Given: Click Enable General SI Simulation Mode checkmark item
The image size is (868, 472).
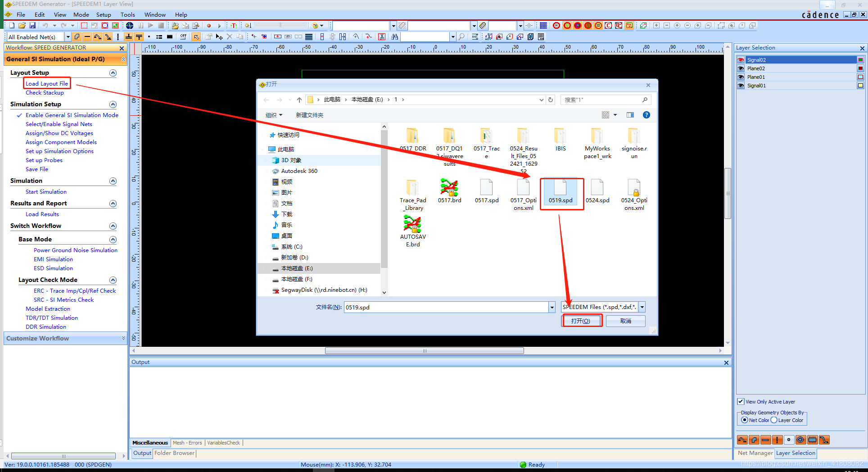Looking at the screenshot, I should [72, 115].
